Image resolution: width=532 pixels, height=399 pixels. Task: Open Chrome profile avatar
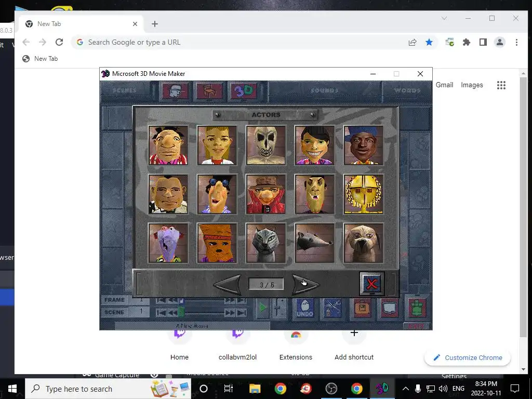click(x=500, y=42)
